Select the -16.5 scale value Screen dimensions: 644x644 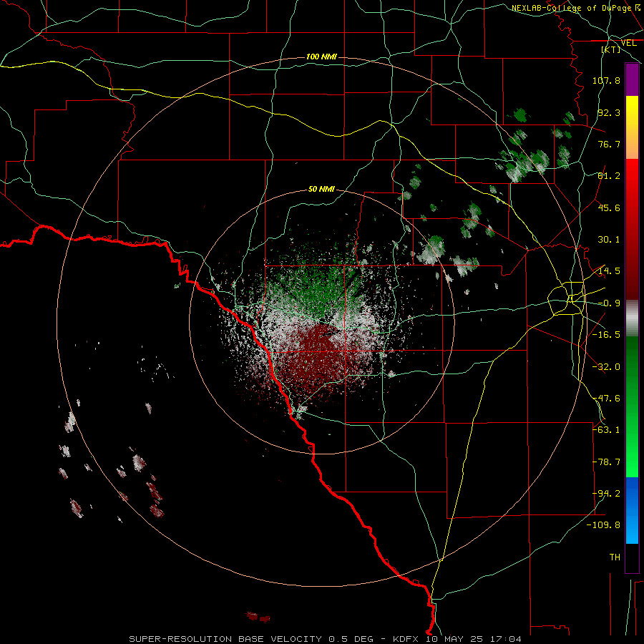click(606, 335)
